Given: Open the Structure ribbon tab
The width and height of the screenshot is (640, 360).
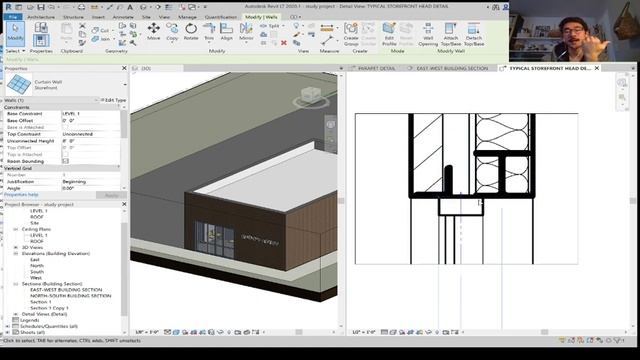Looking at the screenshot, I should [x=73, y=17].
